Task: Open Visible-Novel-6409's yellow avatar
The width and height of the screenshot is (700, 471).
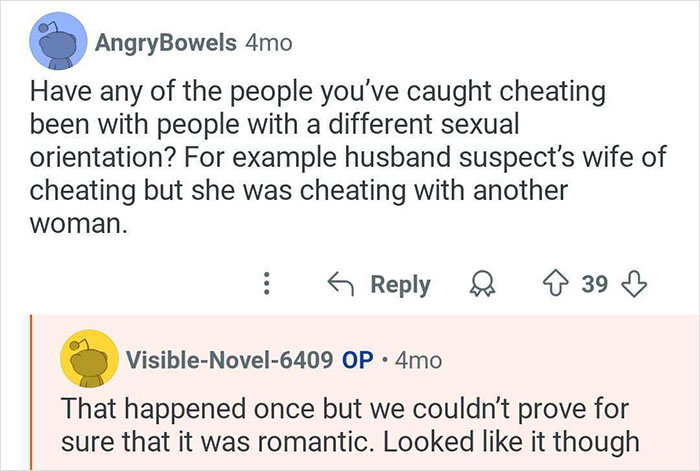Action: [x=84, y=360]
